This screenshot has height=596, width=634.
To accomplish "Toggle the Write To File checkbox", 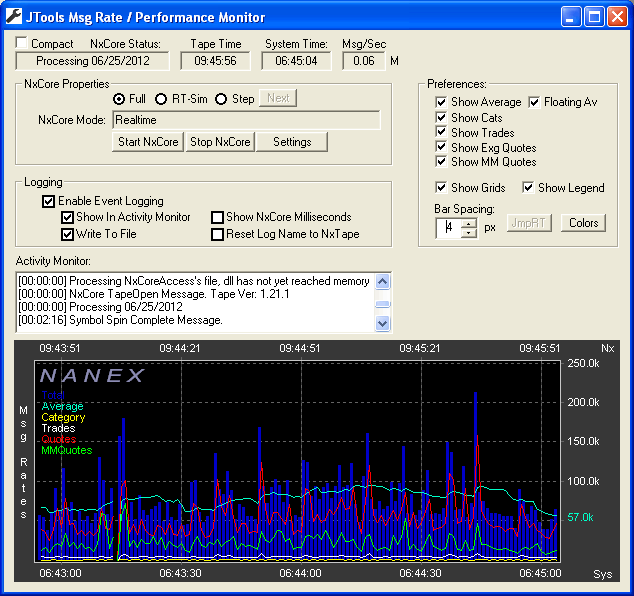I will pyautogui.click(x=67, y=235).
